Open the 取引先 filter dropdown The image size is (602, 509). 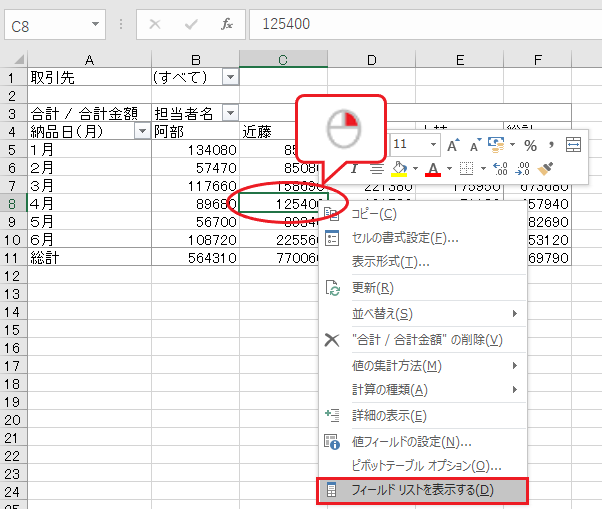pos(230,77)
